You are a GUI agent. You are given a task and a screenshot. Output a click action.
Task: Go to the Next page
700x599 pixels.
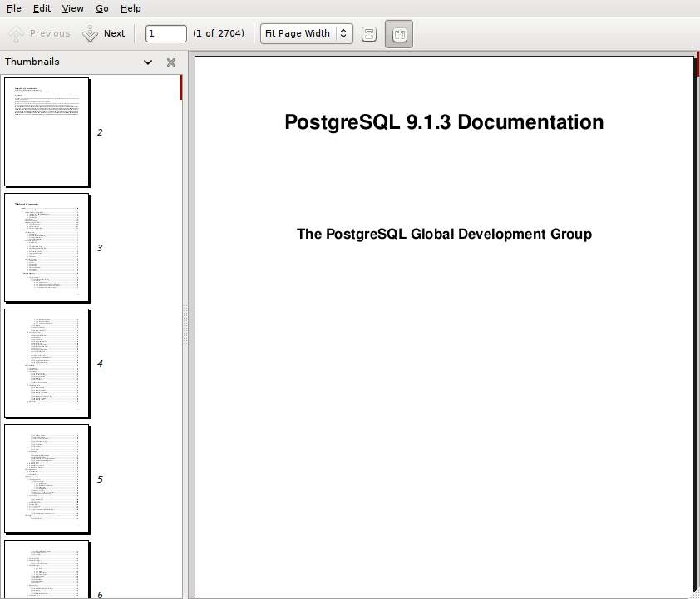coord(104,33)
